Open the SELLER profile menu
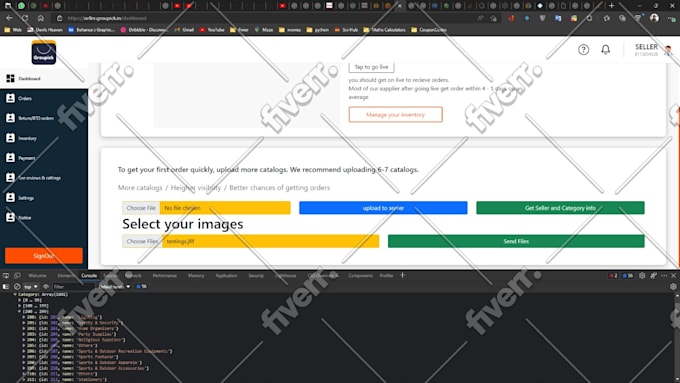Screen dimensions: 680x383 click(x=653, y=49)
